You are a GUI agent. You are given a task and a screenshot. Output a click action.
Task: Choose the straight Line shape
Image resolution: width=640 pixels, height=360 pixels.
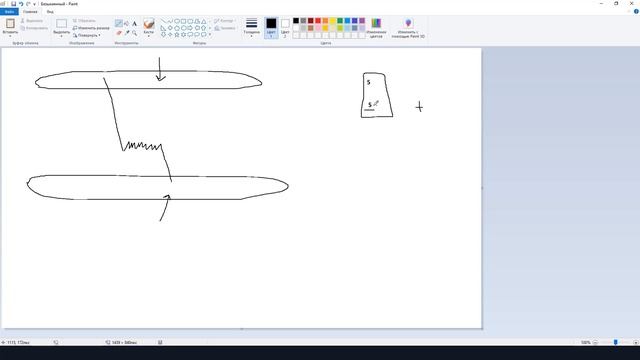tap(163, 21)
